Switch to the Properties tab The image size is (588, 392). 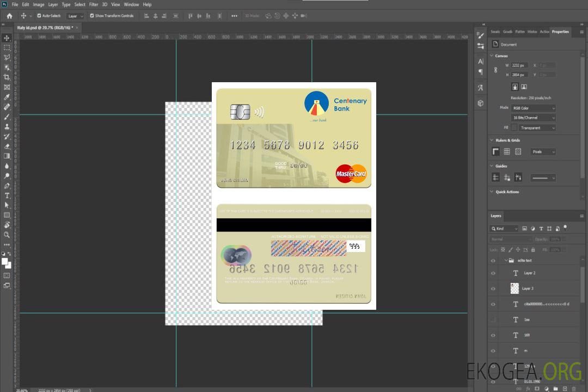point(560,32)
